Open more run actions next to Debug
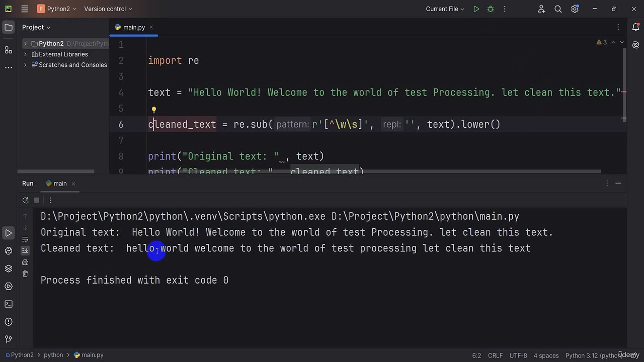This screenshot has width=644, height=362. [505, 9]
